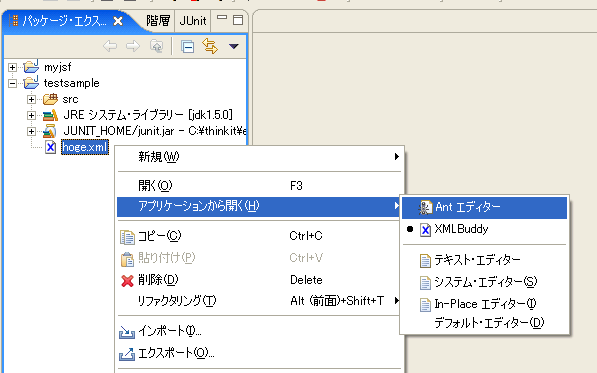Collapse the testsample project node
This screenshot has height=373, width=597.
point(12,83)
